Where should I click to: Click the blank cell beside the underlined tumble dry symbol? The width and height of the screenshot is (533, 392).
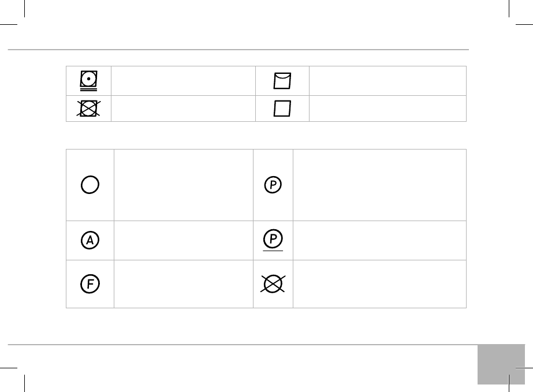pos(182,81)
